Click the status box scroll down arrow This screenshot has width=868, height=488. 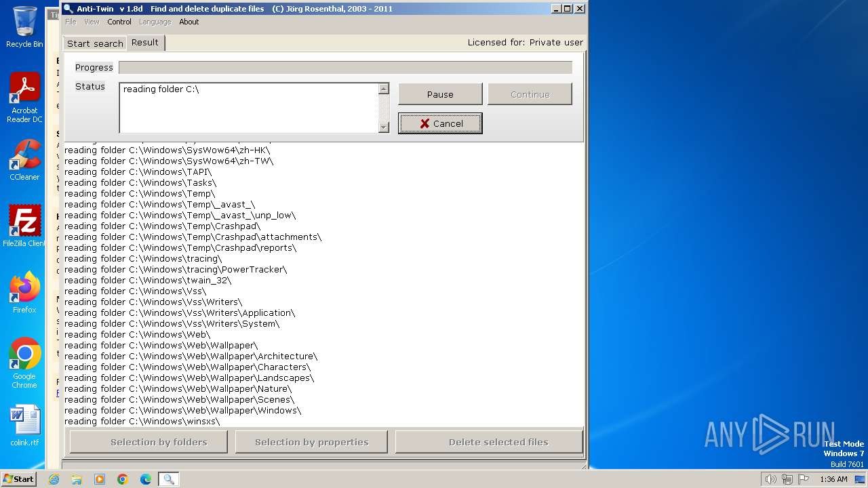[x=384, y=127]
